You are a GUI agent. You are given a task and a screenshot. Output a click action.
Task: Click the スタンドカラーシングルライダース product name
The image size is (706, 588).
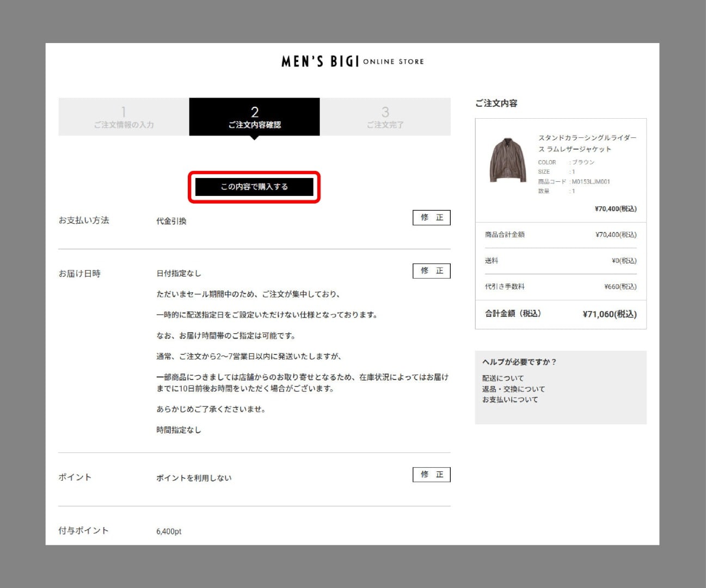[x=587, y=143]
